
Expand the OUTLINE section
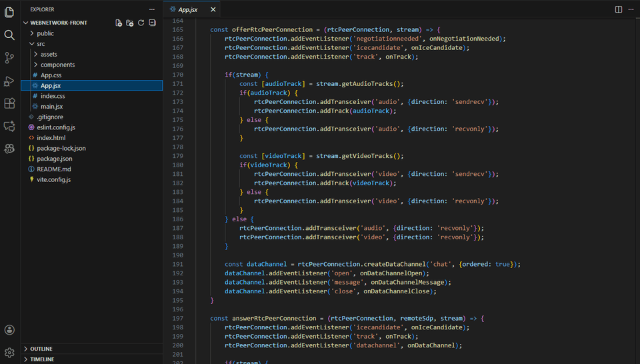pyautogui.click(x=41, y=349)
